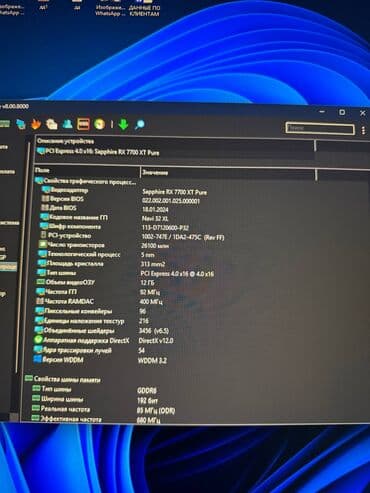Click the icon beside Шифр компонента
Viewport: 370px width, 493px height.
click(x=44, y=226)
